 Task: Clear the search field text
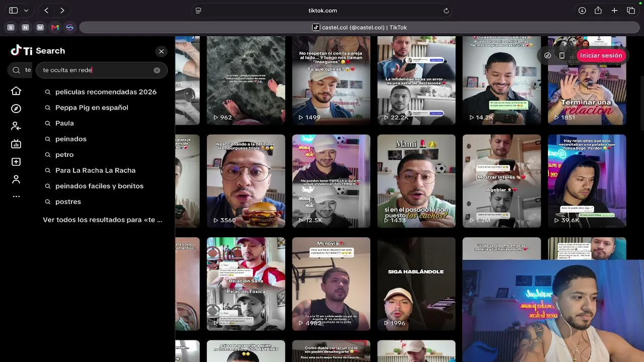[157, 70]
